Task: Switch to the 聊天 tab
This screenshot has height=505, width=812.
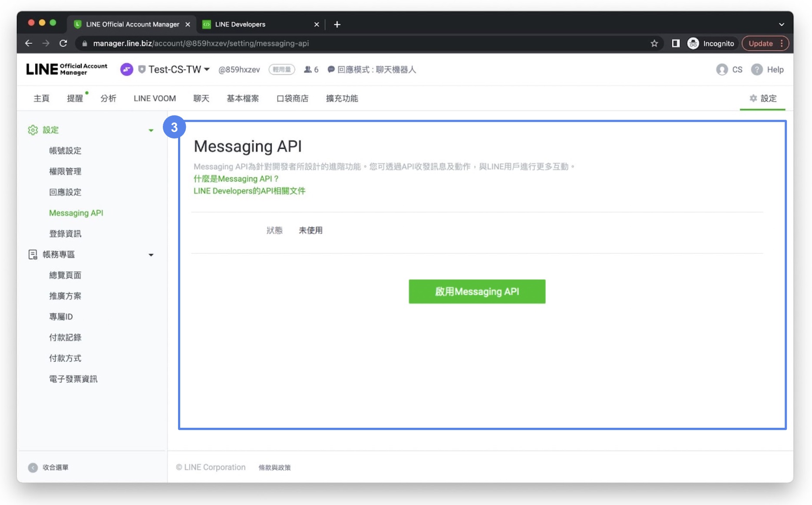Action: tap(201, 98)
